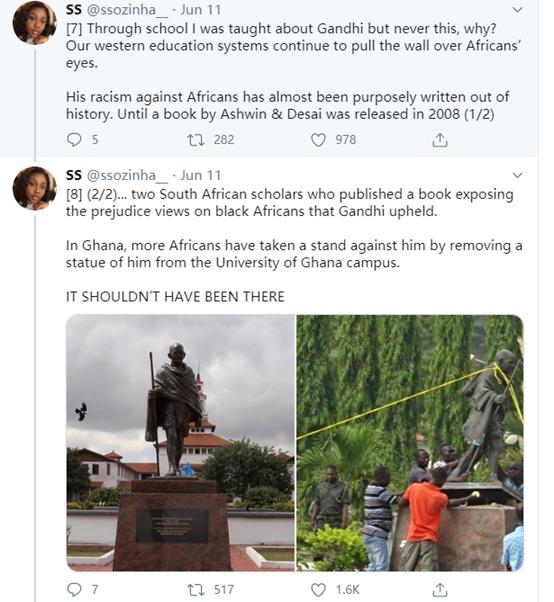Like the tweet with 978 likes

[x=318, y=140]
